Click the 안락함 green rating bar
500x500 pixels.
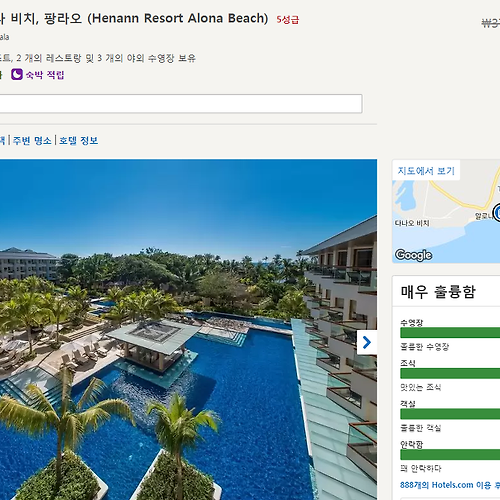[x=450, y=455]
